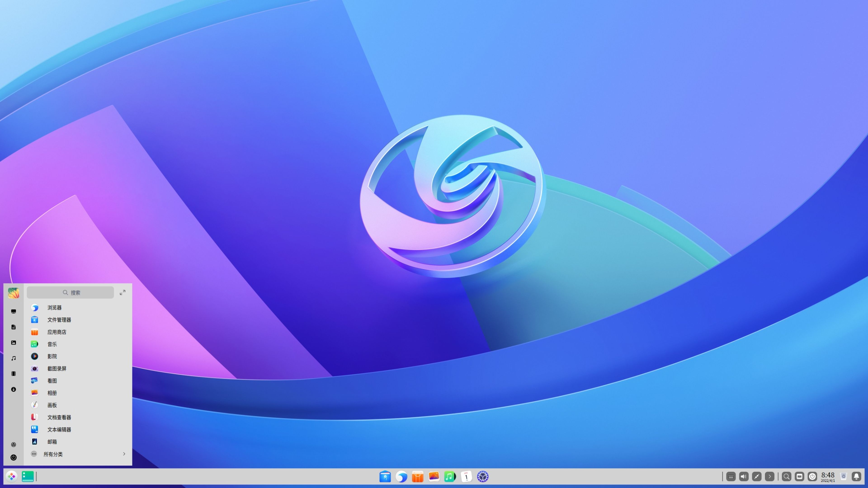Launch 浏览器 from the launcher list
Image resolution: width=868 pixels, height=488 pixels.
pos(78,307)
